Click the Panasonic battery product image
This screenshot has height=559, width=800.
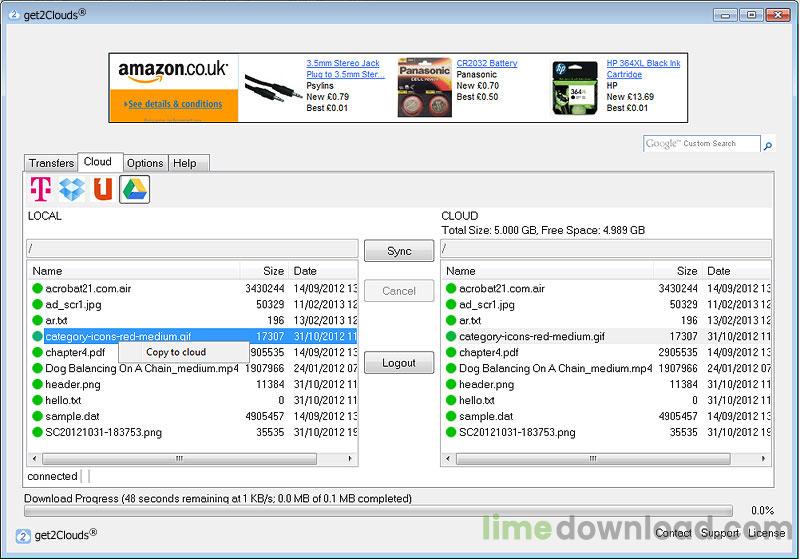click(424, 87)
